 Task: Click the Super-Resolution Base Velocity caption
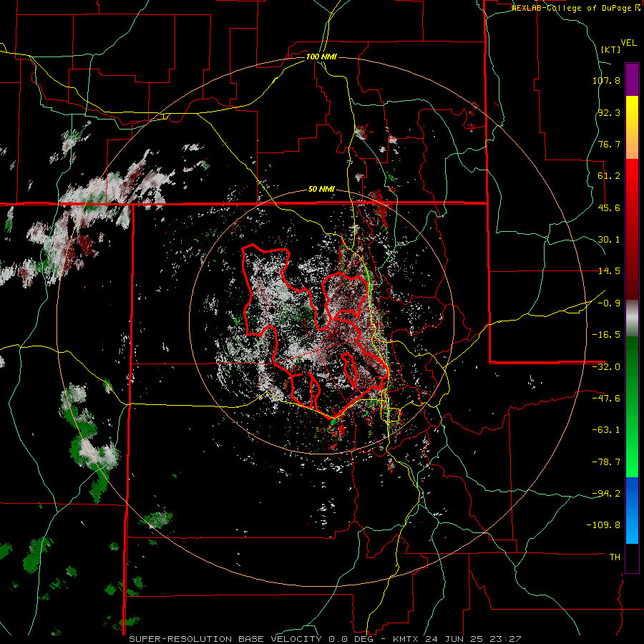[x=326, y=639]
